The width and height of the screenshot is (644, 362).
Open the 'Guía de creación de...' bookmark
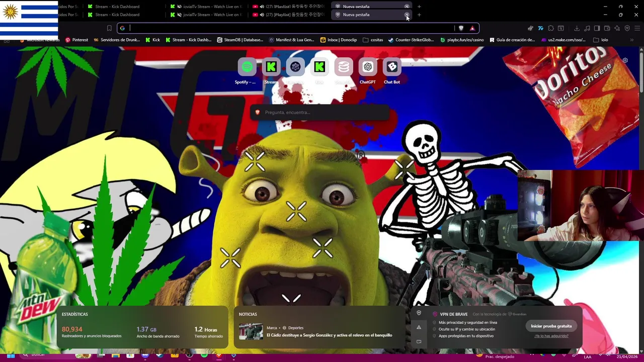click(x=512, y=40)
